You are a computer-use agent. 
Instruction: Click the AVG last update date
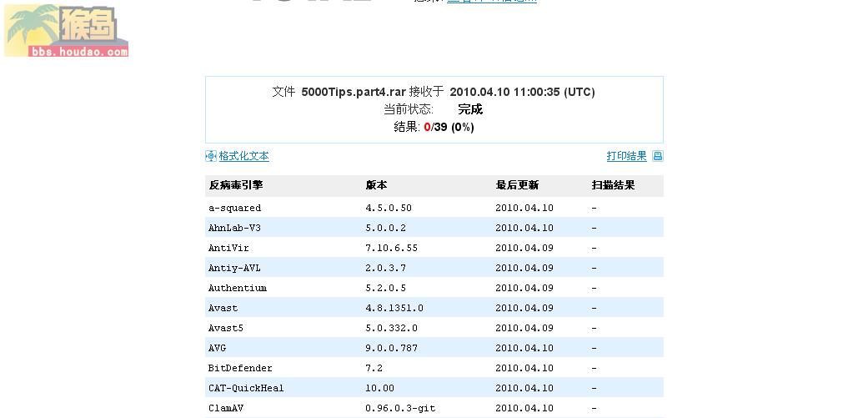coord(524,348)
